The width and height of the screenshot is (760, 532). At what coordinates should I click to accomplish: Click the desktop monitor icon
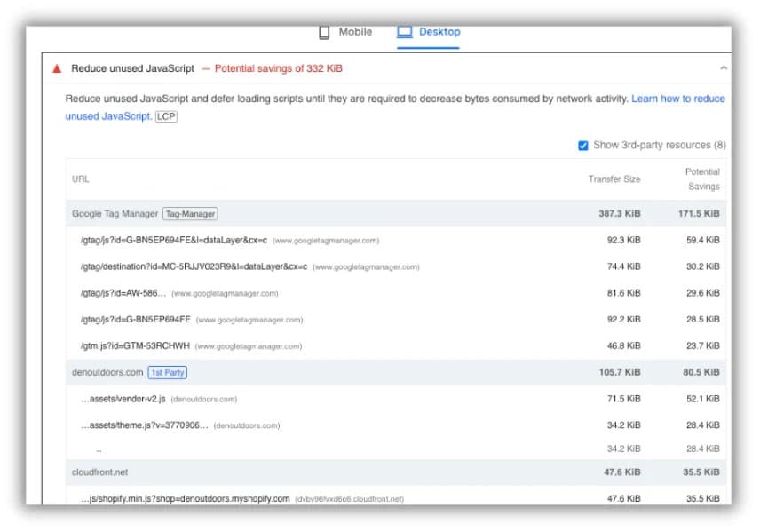(405, 32)
